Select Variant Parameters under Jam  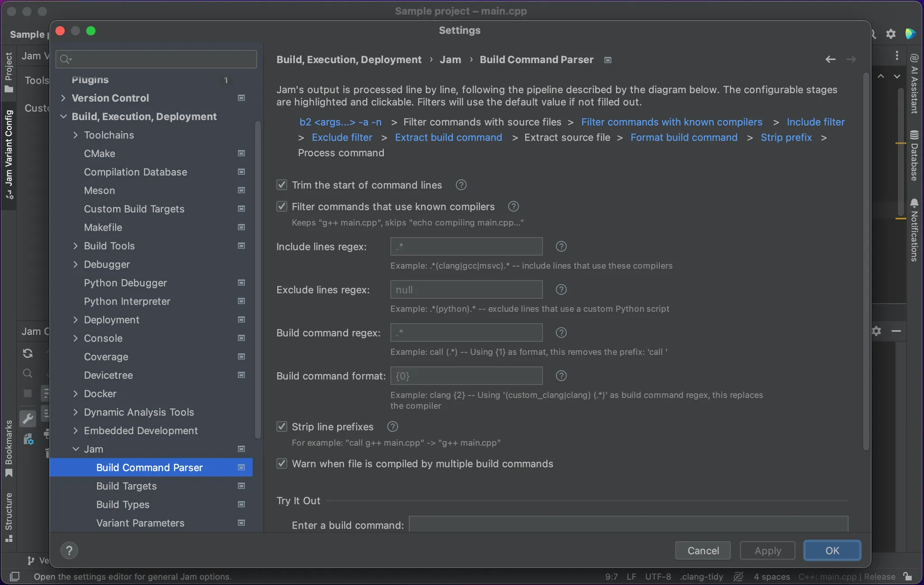click(x=151, y=523)
